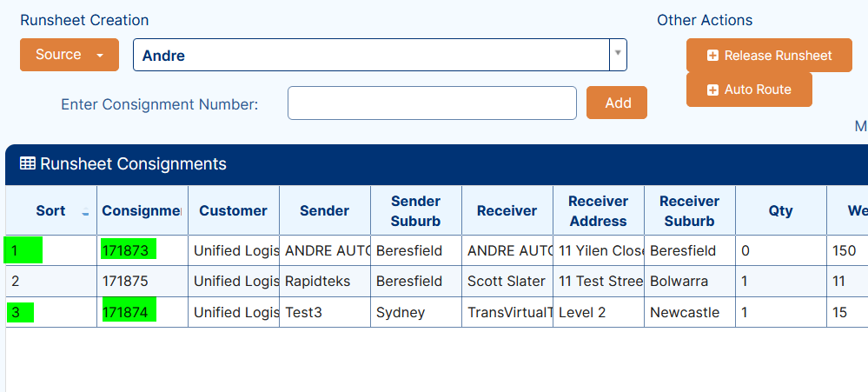Image resolution: width=868 pixels, height=392 pixels.
Task: Click the Sort column sort indicator arrow
Action: tap(85, 213)
